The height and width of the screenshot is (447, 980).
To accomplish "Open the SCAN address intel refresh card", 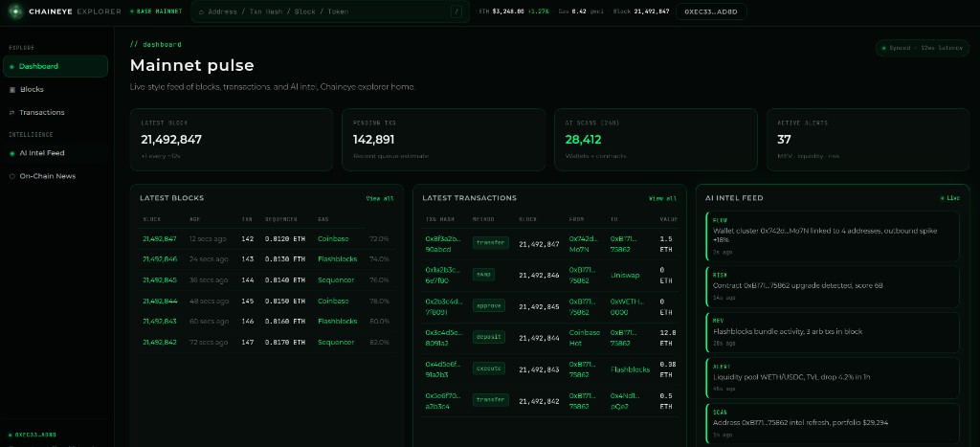I will click(833, 424).
